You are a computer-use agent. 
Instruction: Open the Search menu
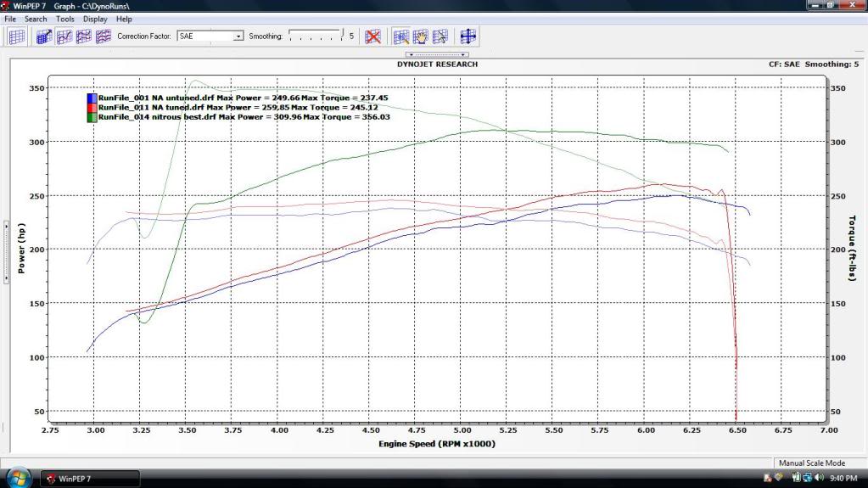tap(36, 19)
